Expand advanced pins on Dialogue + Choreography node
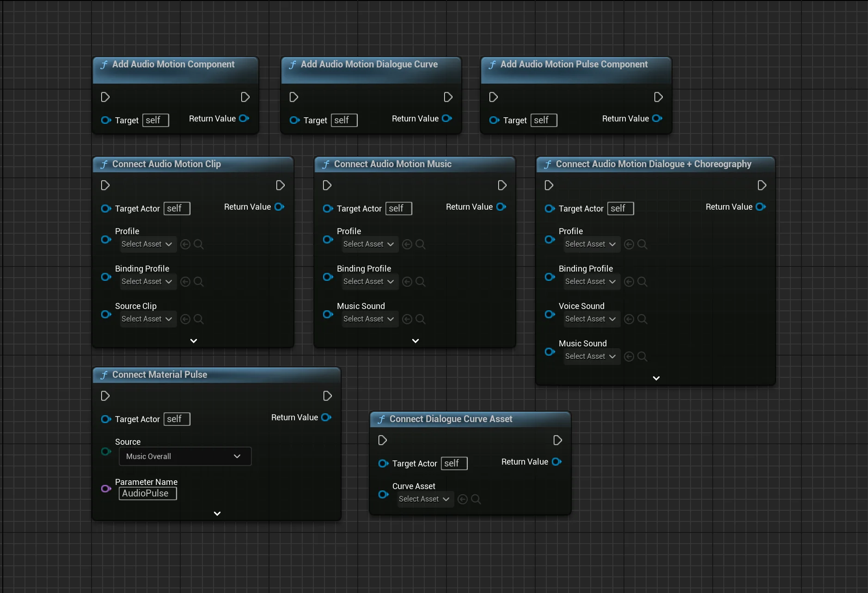The width and height of the screenshot is (868, 593). coord(656,378)
